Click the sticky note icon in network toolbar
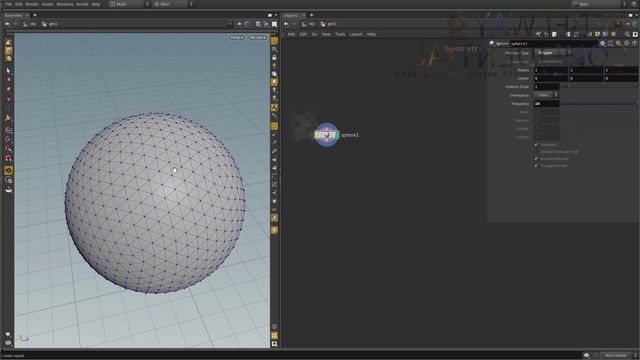The image size is (640, 360). click(x=554, y=35)
